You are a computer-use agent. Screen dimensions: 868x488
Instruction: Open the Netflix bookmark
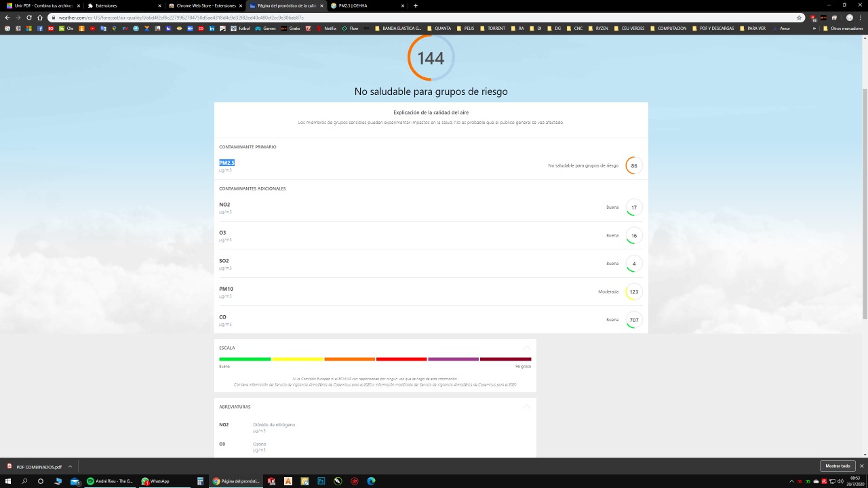tap(326, 28)
